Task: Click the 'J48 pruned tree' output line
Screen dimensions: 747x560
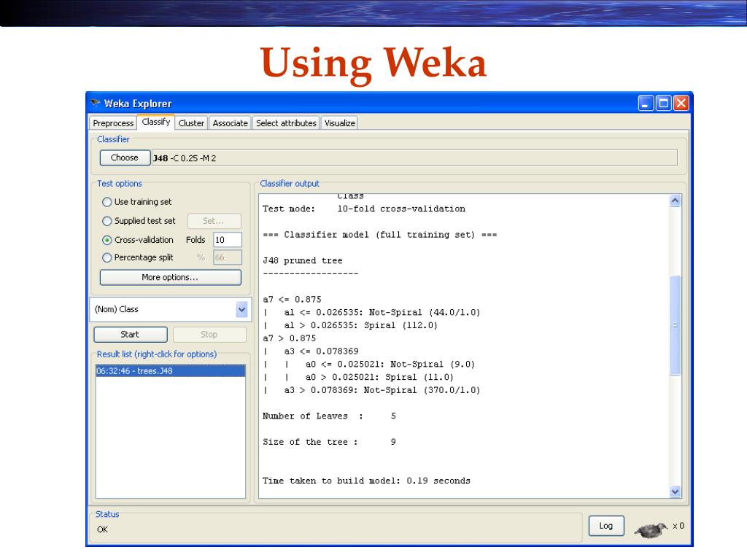Action: click(x=303, y=260)
